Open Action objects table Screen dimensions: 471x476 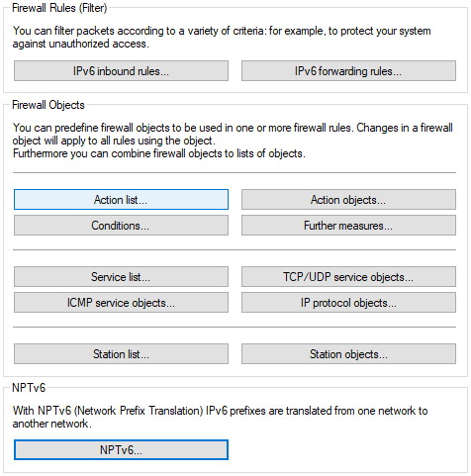click(x=348, y=200)
